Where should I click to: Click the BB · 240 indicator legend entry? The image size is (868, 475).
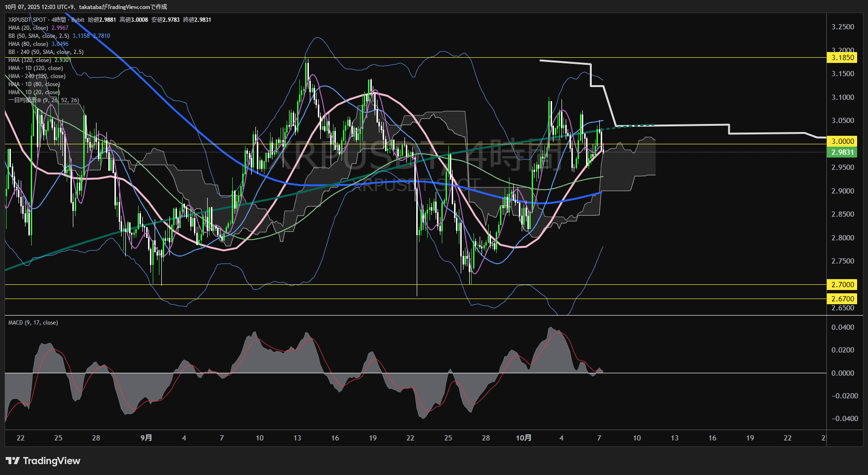46,52
